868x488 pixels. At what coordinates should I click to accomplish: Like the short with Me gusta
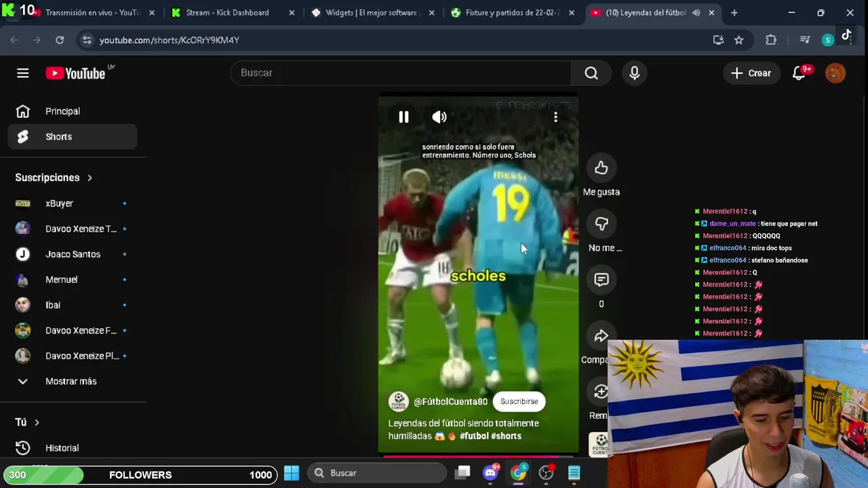coord(601,168)
